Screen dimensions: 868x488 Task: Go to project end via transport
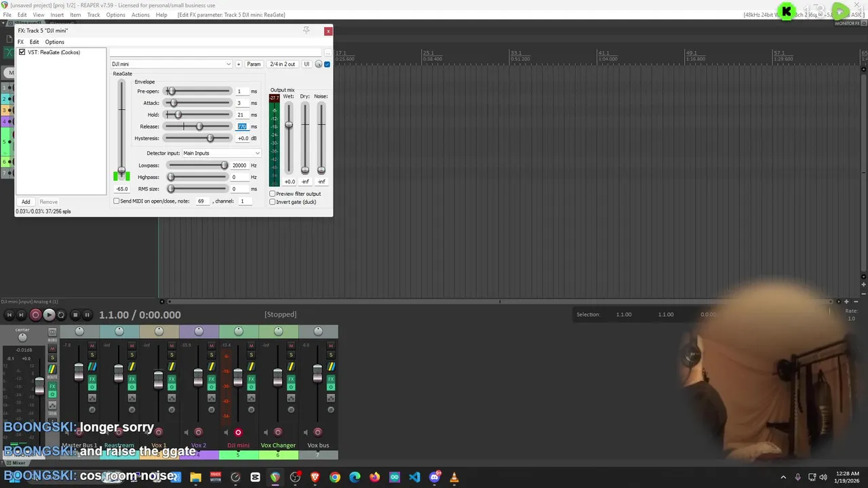21,314
